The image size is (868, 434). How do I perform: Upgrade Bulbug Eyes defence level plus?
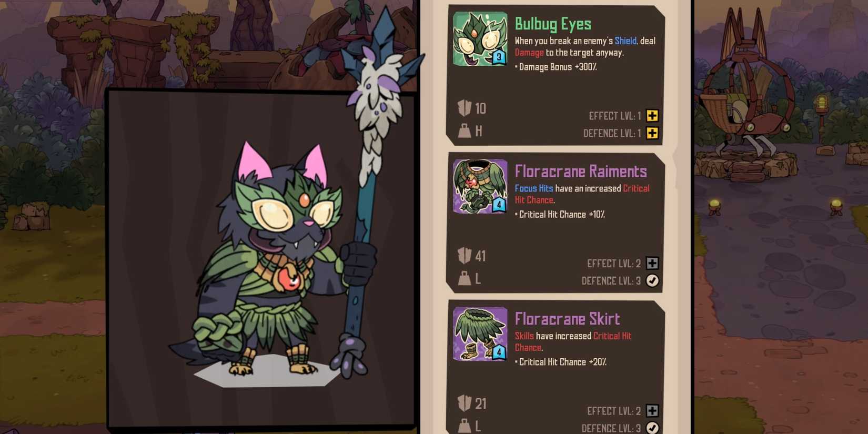[652, 133]
